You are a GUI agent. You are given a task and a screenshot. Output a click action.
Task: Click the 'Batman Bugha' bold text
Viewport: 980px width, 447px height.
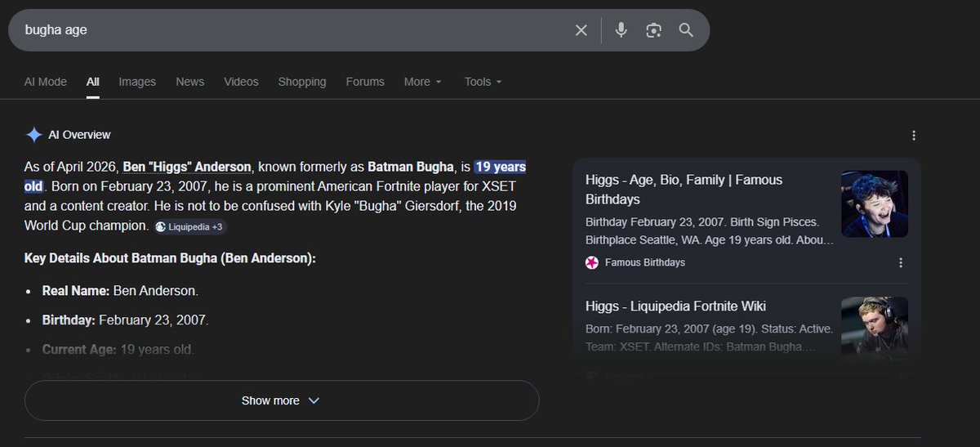[x=410, y=167]
